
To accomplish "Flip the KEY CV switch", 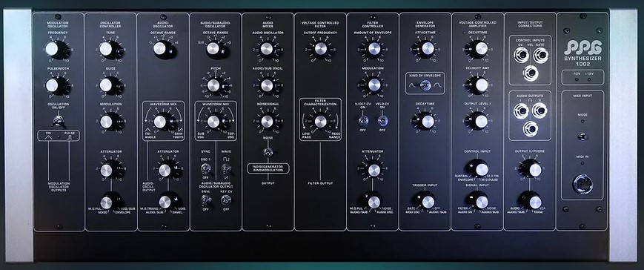I will (225, 200).
